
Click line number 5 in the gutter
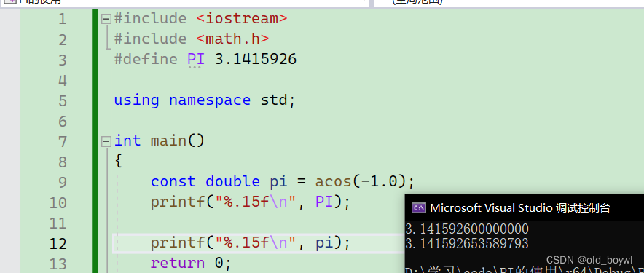pyautogui.click(x=62, y=100)
